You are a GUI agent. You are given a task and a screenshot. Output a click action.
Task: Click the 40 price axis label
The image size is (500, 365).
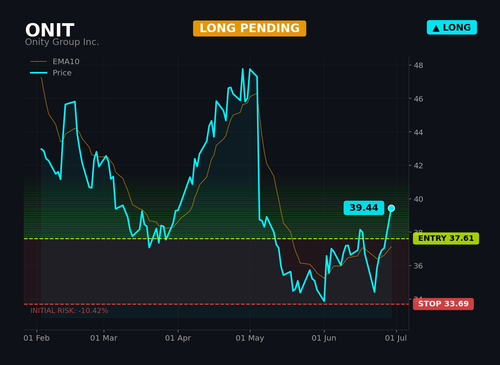coord(418,199)
